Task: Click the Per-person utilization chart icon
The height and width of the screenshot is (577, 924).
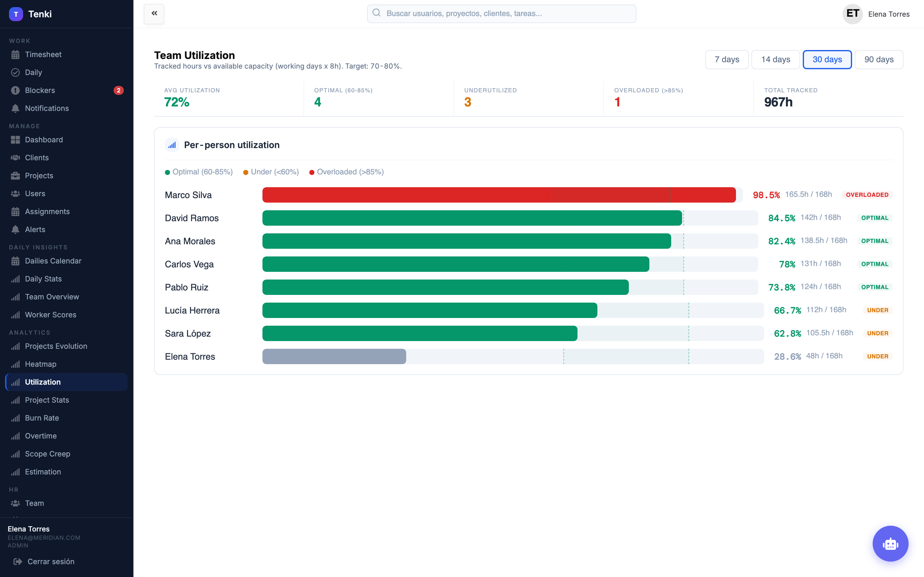Action: 172,145
